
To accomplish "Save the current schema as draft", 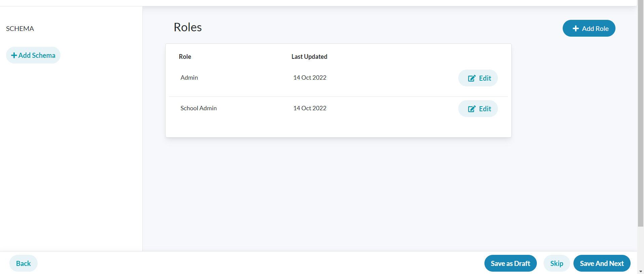I will tap(510, 263).
